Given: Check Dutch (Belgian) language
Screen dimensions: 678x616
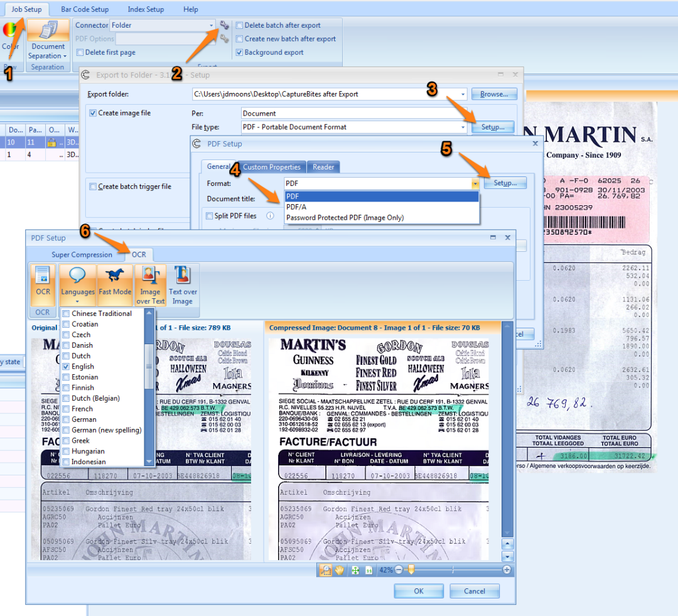Looking at the screenshot, I should click(66, 398).
